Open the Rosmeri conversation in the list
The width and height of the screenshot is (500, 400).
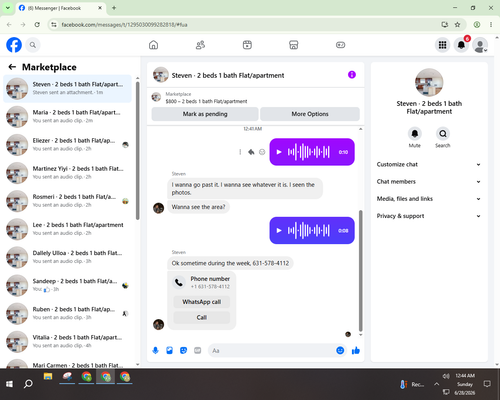tap(67, 201)
